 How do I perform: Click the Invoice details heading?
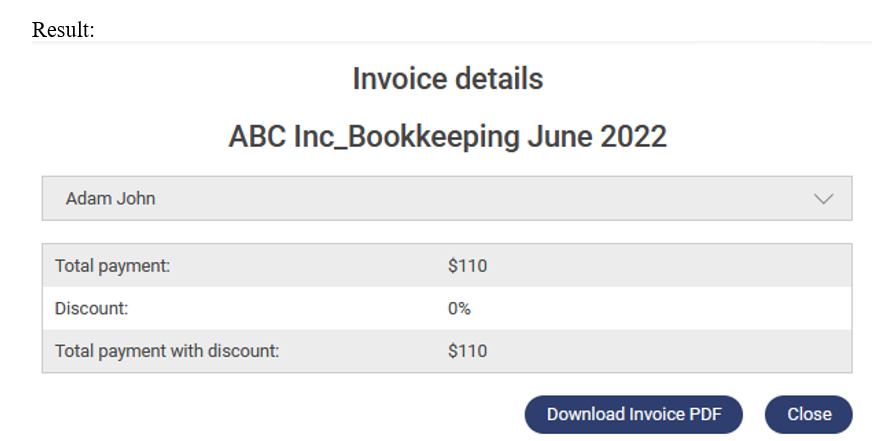click(x=447, y=78)
